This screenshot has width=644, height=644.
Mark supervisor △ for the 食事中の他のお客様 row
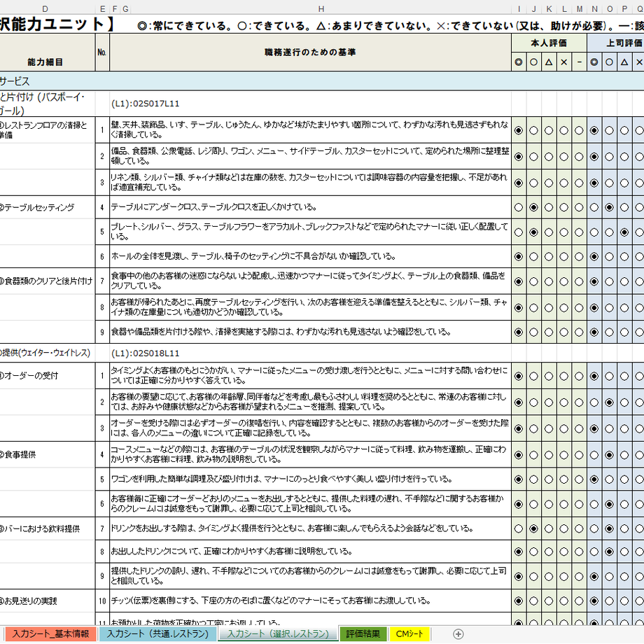pos(624,281)
